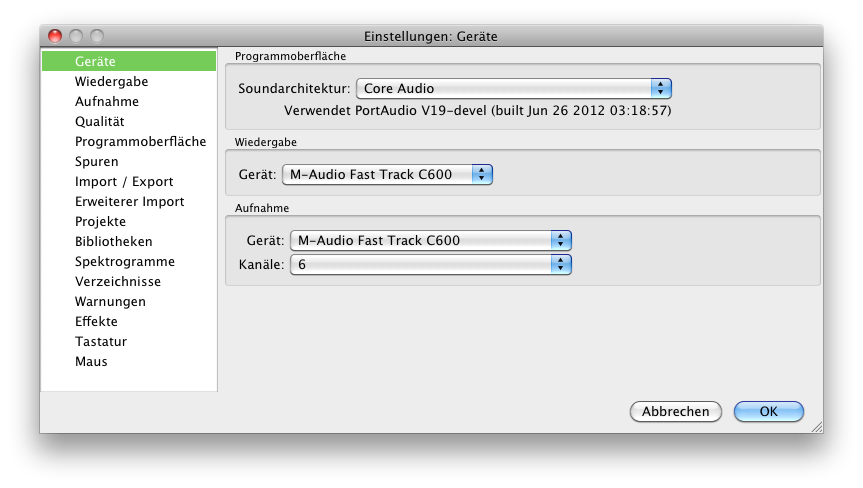Open Erweiterer Import settings
This screenshot has height=488, width=863.
click(x=129, y=201)
